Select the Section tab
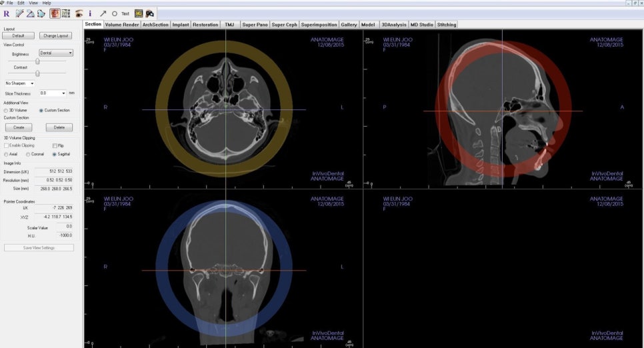The height and width of the screenshot is (348, 644). (x=93, y=24)
